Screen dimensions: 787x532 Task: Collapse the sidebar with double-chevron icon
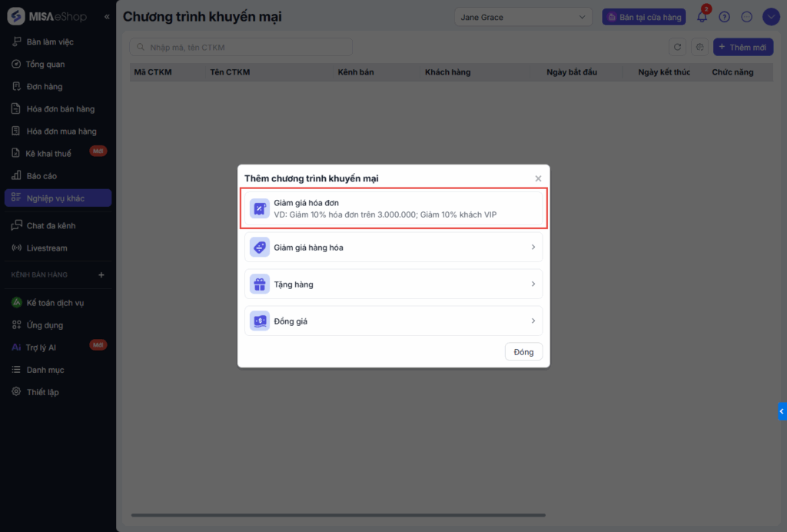107,17
